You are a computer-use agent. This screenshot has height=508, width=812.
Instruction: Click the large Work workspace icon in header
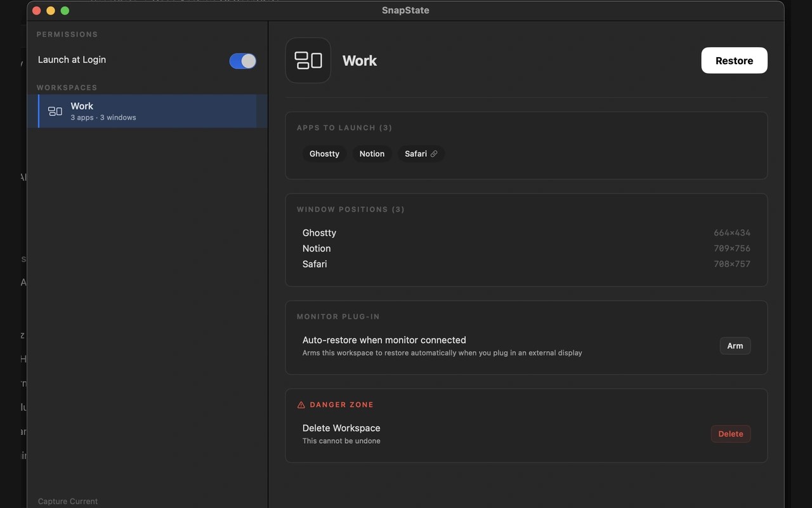308,60
